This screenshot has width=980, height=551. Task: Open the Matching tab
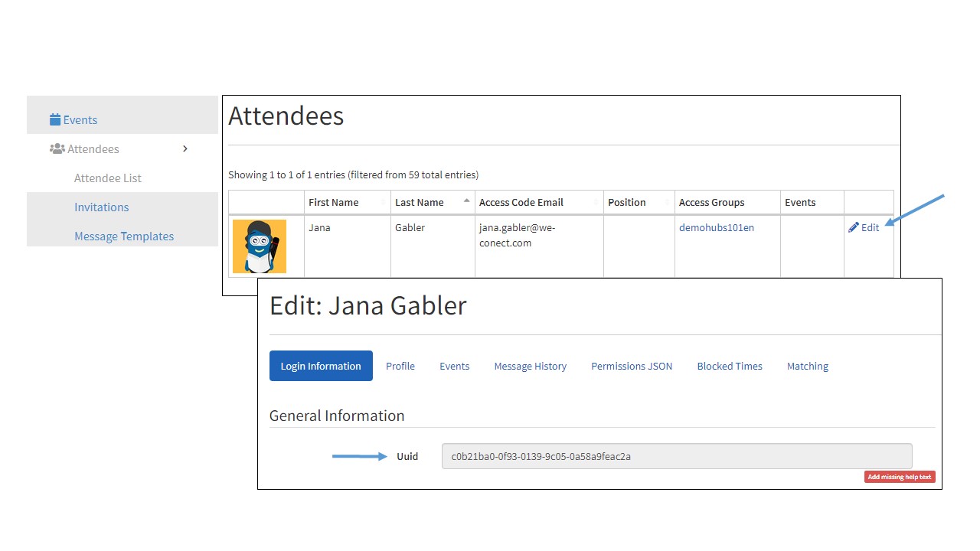coord(808,366)
